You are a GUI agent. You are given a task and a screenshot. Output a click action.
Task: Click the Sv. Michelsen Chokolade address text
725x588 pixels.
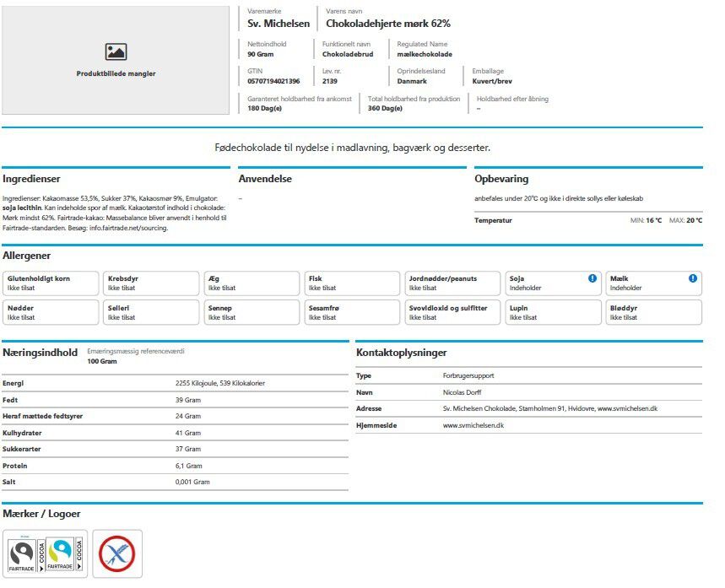tap(549, 408)
